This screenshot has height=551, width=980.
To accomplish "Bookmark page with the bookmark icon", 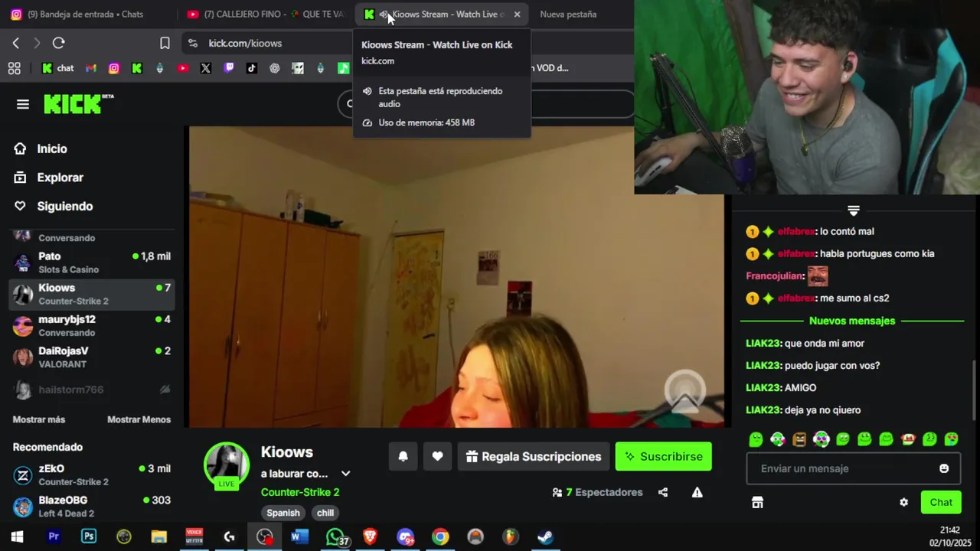I will (165, 43).
